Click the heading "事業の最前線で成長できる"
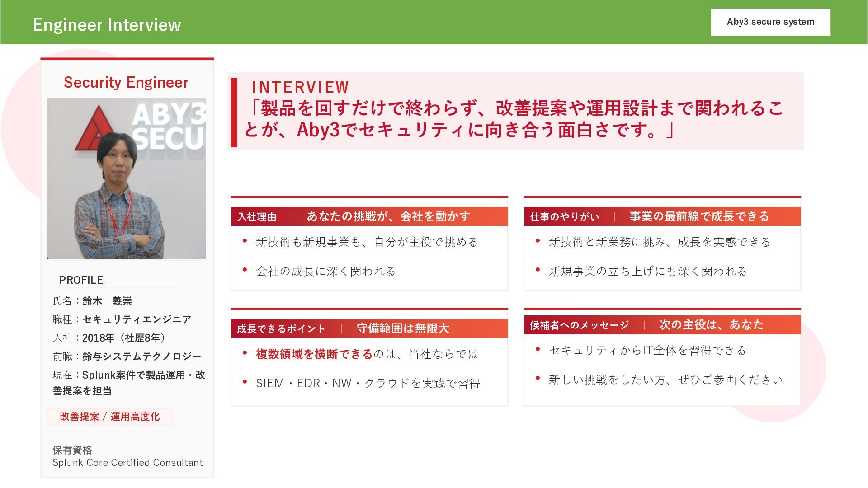Image resolution: width=868 pixels, height=488 pixels. tap(699, 216)
